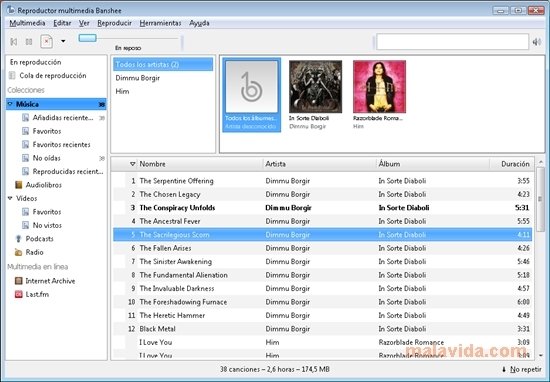Click the pause playback button
This screenshot has width=550, height=382.
[x=29, y=42]
